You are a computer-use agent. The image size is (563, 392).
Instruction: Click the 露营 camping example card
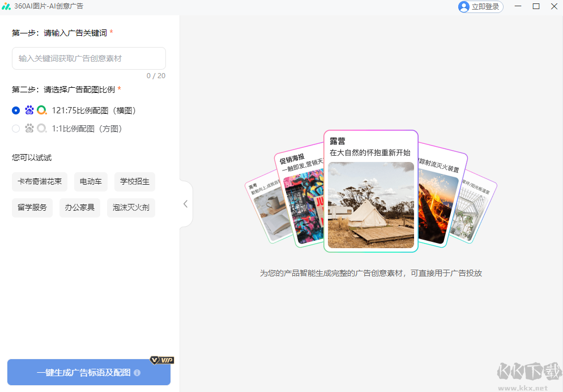(x=370, y=193)
